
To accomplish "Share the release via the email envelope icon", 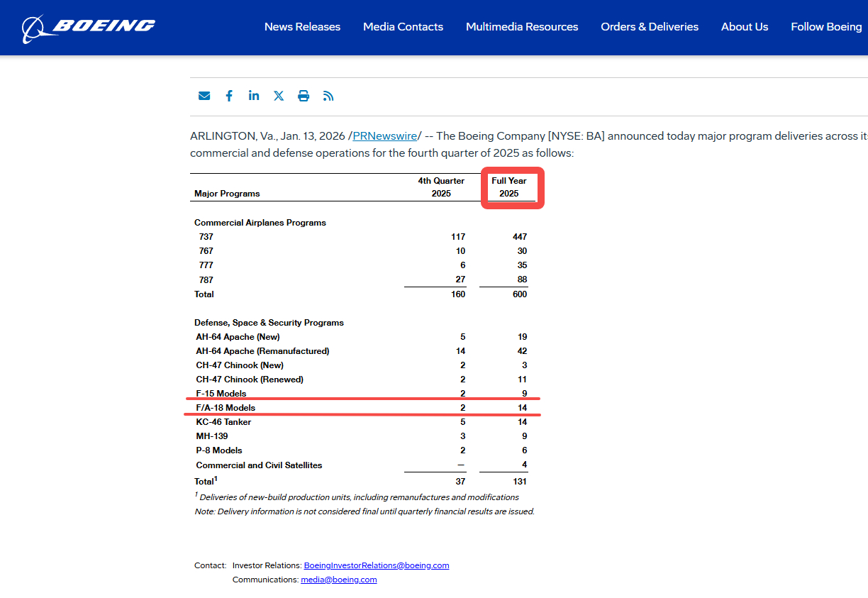I will click(204, 96).
